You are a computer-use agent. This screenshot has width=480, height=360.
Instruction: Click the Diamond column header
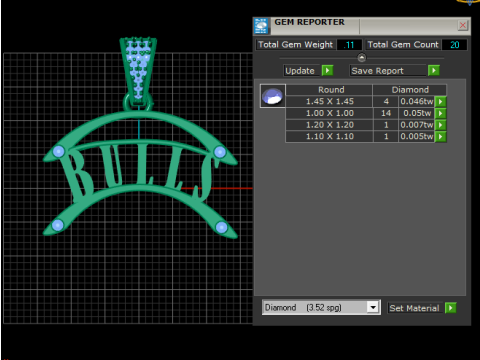(x=410, y=90)
